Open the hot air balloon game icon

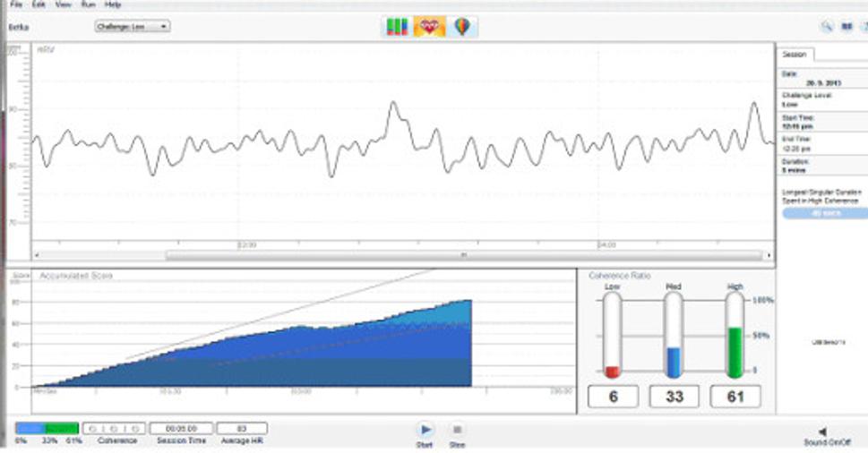462,27
